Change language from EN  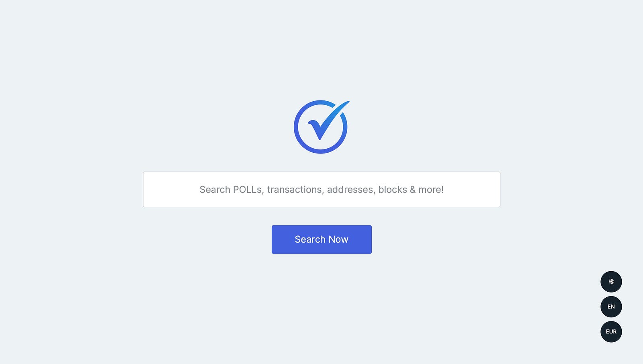[x=611, y=307]
